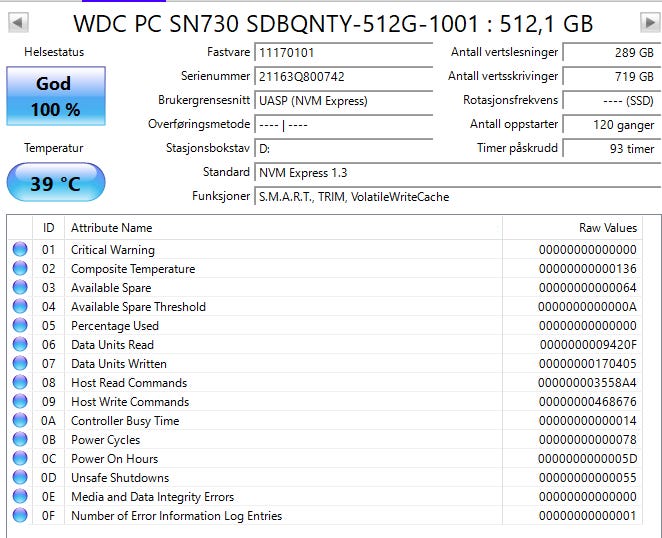Select the Unsafe Shutdowns attribute name
The image size is (662, 538).
[x=120, y=478]
